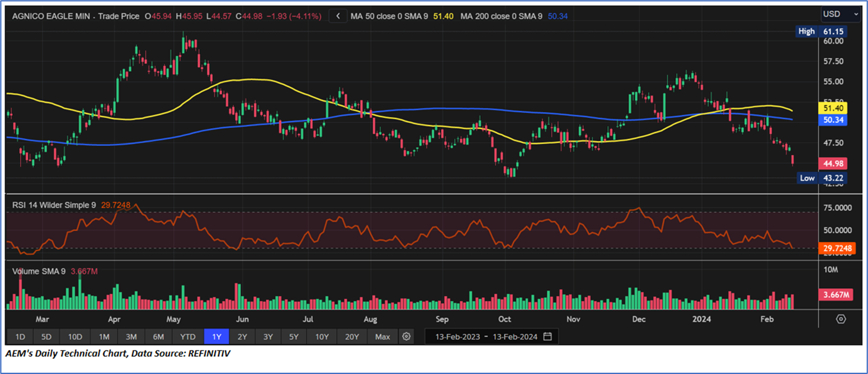The image size is (868, 374).
Task: Click the reset target icon at bottom right
Action: tap(841, 319)
